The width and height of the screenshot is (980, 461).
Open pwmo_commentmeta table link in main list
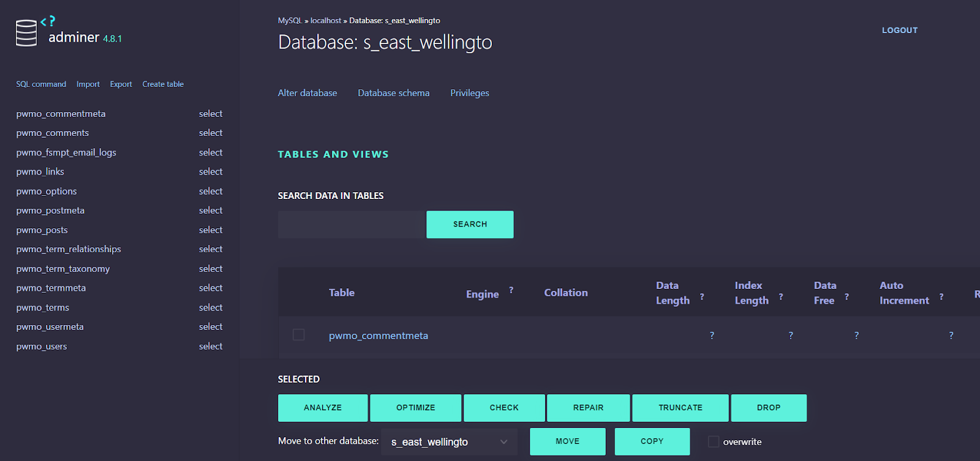(379, 335)
